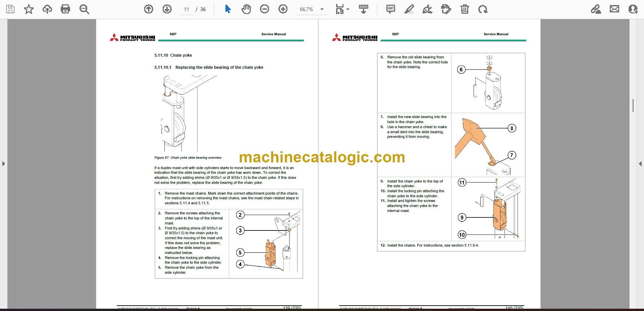Zoom in with the plus button
The height and width of the screenshot is (311, 644).
[283, 9]
